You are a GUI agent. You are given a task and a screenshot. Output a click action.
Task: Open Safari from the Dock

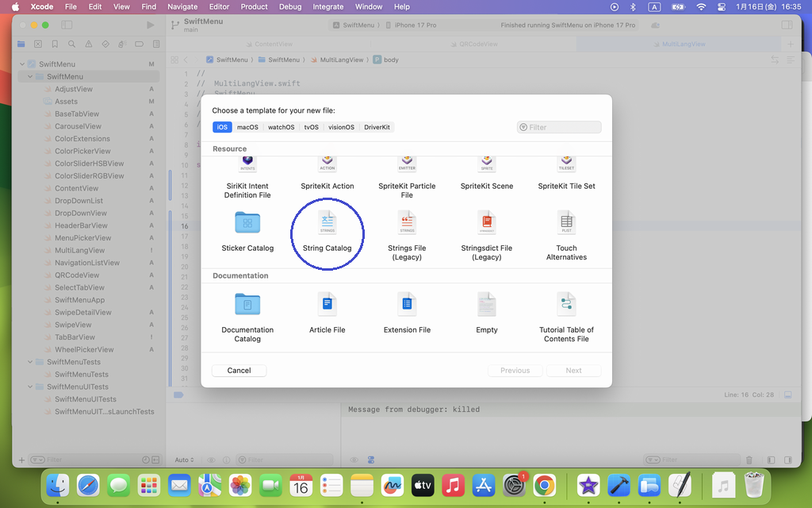pos(88,484)
